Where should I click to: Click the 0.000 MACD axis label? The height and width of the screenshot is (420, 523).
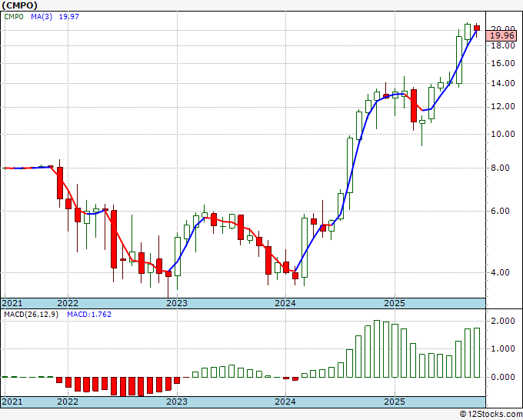pos(503,377)
